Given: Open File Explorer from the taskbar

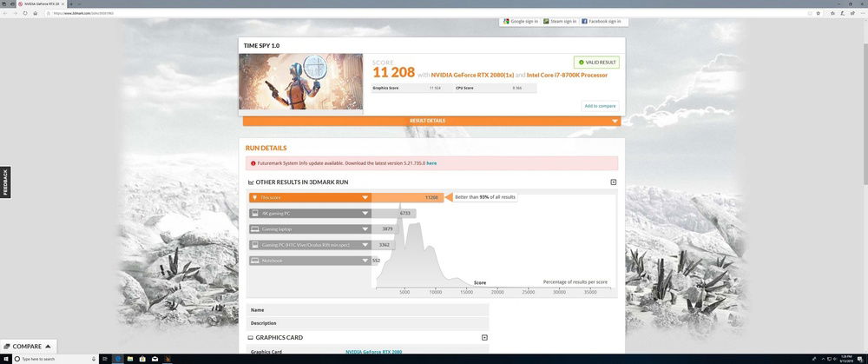Looking at the screenshot, I should [x=131, y=359].
